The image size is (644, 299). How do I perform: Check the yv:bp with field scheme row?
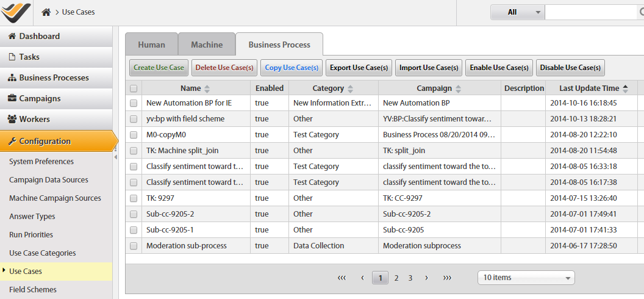point(134,119)
